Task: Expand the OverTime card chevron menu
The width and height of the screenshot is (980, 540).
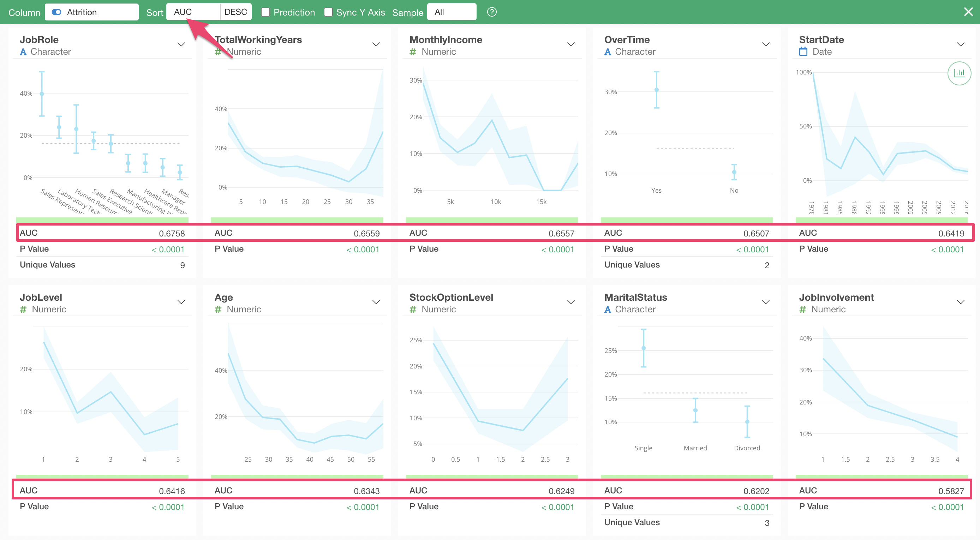Action: coord(766,44)
